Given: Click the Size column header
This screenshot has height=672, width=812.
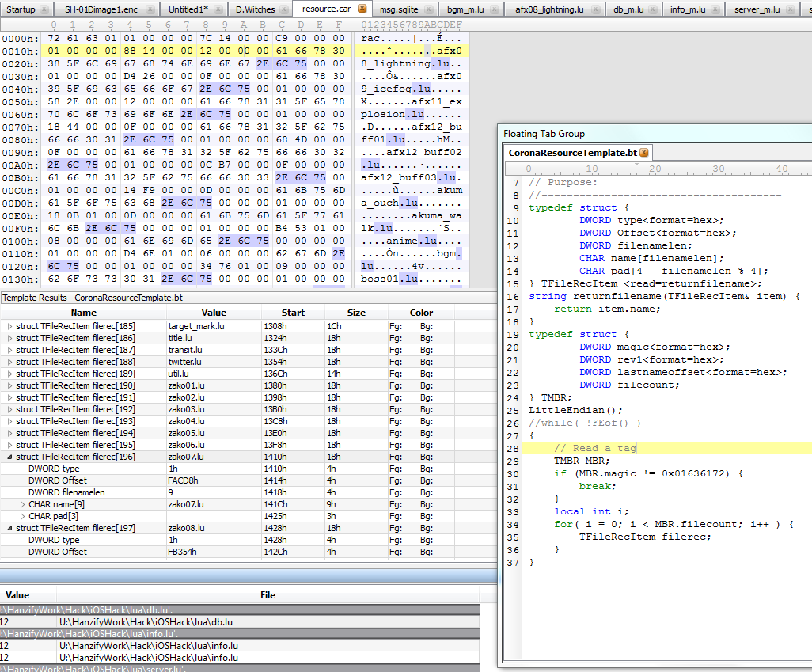Looking at the screenshot, I should [356, 313].
